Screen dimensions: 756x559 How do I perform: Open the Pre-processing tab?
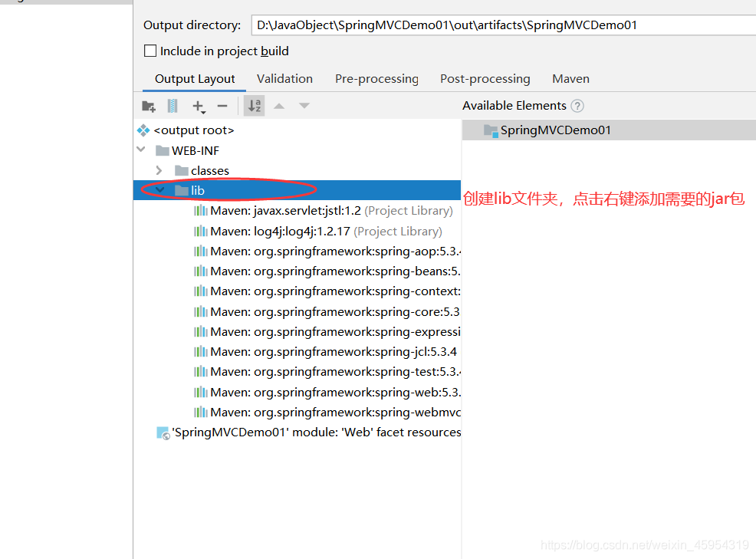376,79
